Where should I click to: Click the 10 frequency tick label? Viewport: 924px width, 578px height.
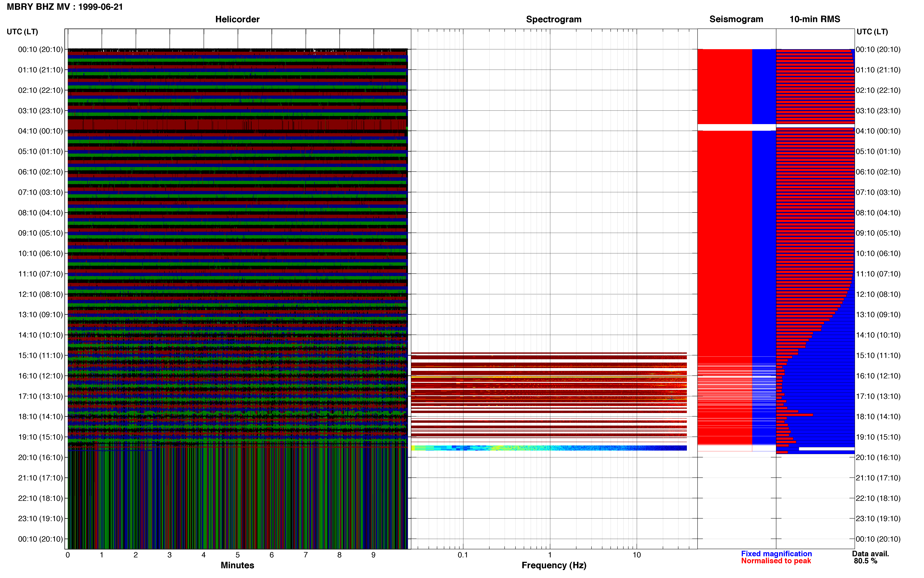pyautogui.click(x=637, y=555)
